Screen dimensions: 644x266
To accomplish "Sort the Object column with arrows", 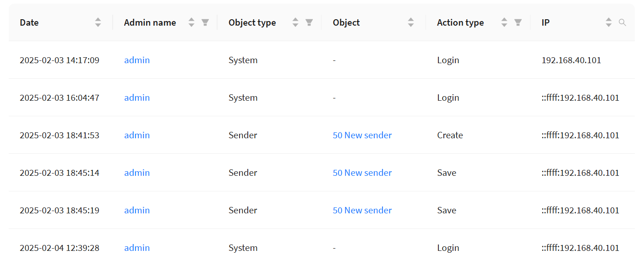I will click(x=411, y=22).
